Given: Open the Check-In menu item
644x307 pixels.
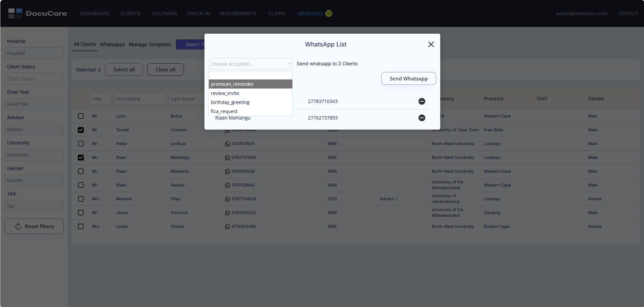Looking at the screenshot, I should point(198,13).
